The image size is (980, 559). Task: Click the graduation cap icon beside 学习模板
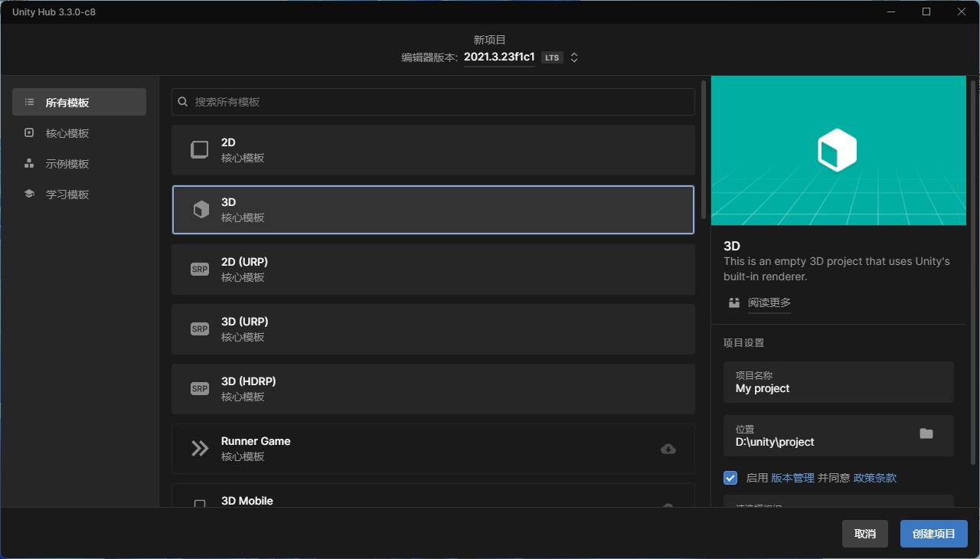29,194
